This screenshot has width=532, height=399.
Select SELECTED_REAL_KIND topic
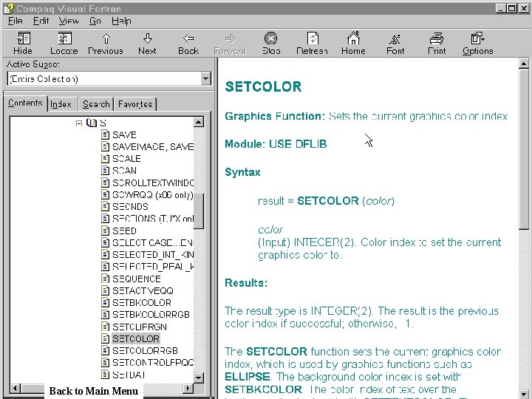point(153,266)
